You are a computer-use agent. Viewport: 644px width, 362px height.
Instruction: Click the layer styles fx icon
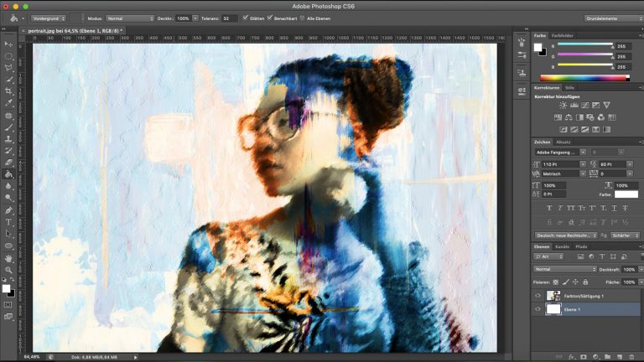[x=572, y=356]
